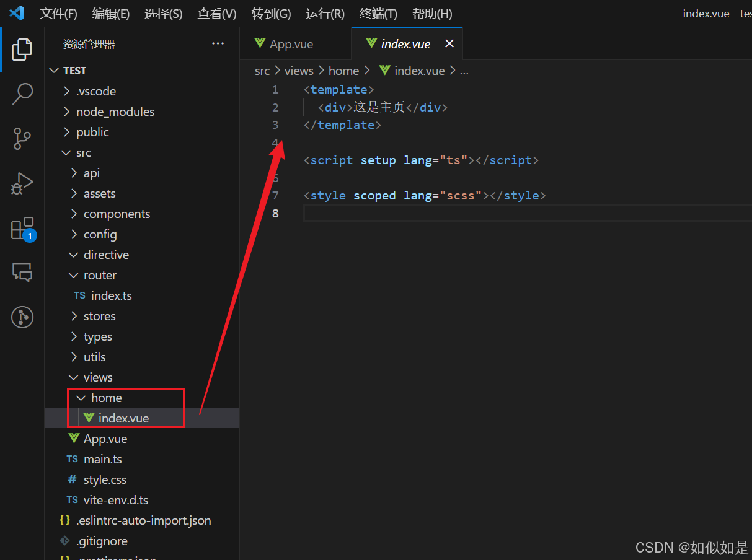
Task: Expand the config folder
Action: click(74, 234)
